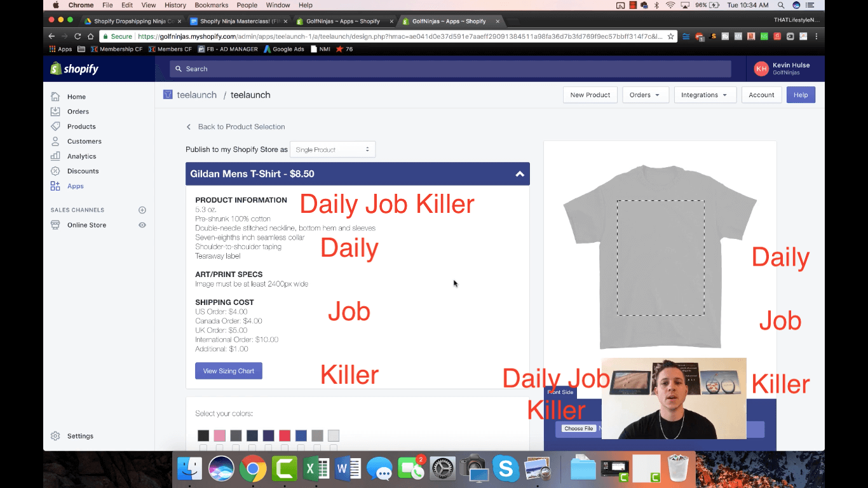Open Google Chrome from the dock
Screen dimensions: 868x488
click(253, 470)
